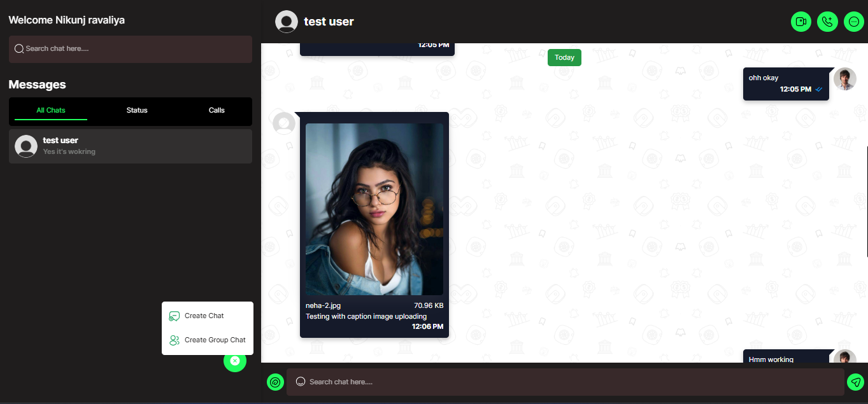Image resolution: width=868 pixels, height=404 pixels.
Task: Open the Today date divider badge
Action: (x=564, y=57)
